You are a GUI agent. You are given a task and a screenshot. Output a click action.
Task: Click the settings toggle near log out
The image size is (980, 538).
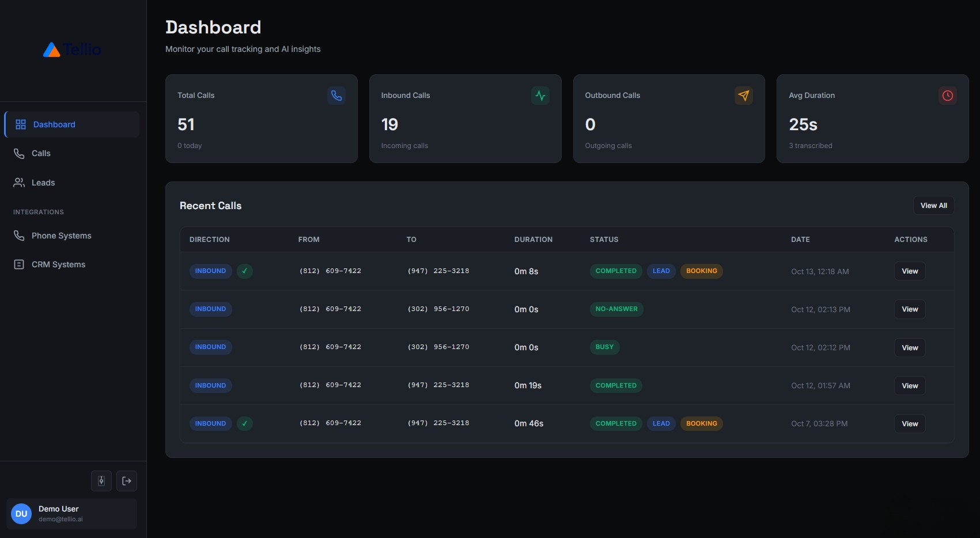(x=101, y=480)
